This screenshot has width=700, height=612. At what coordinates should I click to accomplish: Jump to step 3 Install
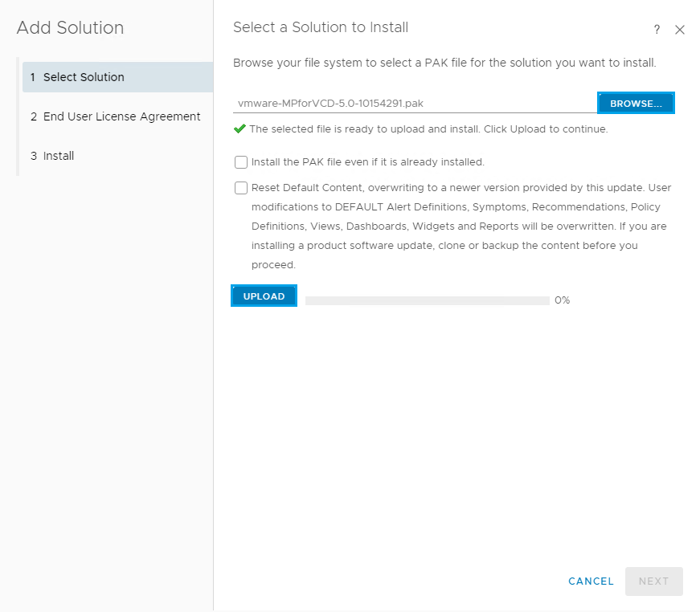pyautogui.click(x=59, y=156)
